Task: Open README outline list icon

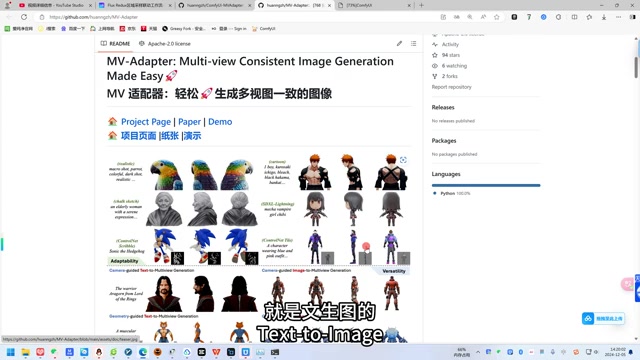Action: point(413,43)
